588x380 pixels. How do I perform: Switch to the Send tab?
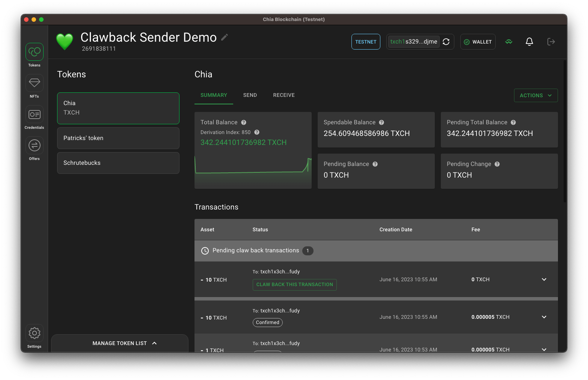[x=250, y=95]
